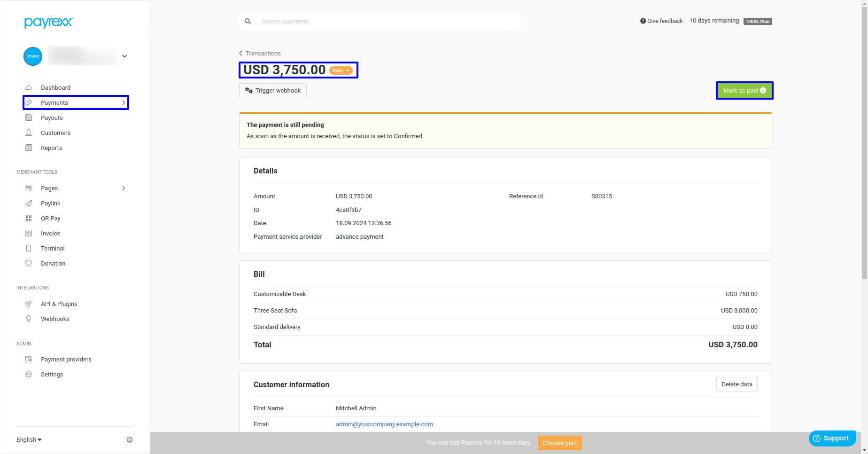Expand the Pages submenu chevron
Image resolution: width=868 pixels, height=454 pixels.
(x=124, y=188)
